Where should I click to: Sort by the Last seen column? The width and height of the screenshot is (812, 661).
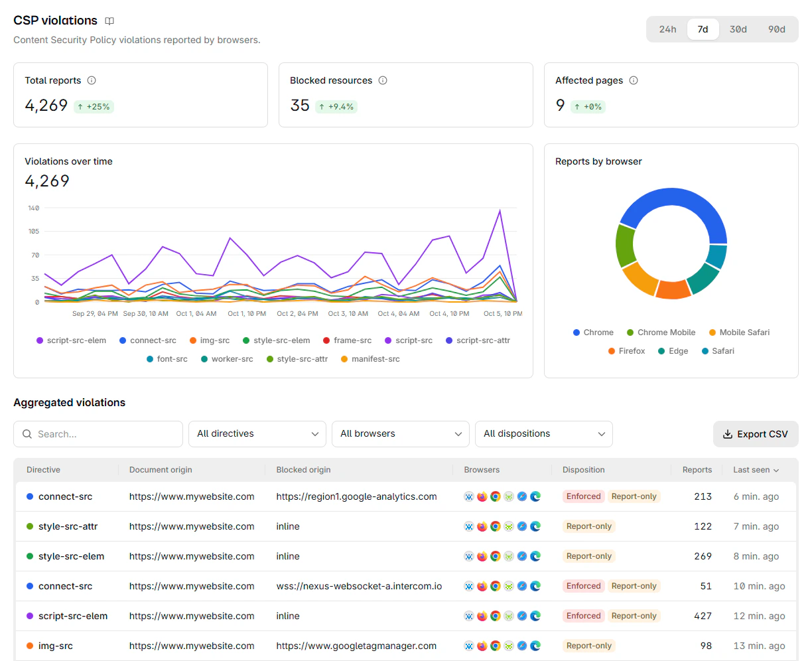click(756, 470)
